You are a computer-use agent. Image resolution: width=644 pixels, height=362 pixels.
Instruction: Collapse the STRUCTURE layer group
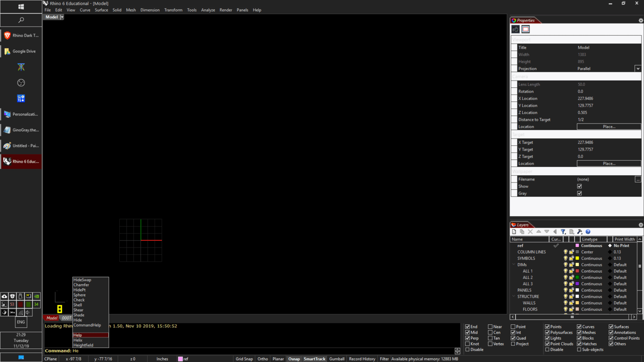(x=514, y=296)
